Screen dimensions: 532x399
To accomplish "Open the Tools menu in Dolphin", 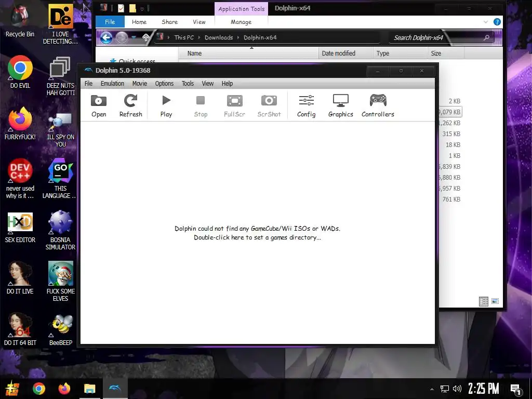I will pyautogui.click(x=188, y=84).
